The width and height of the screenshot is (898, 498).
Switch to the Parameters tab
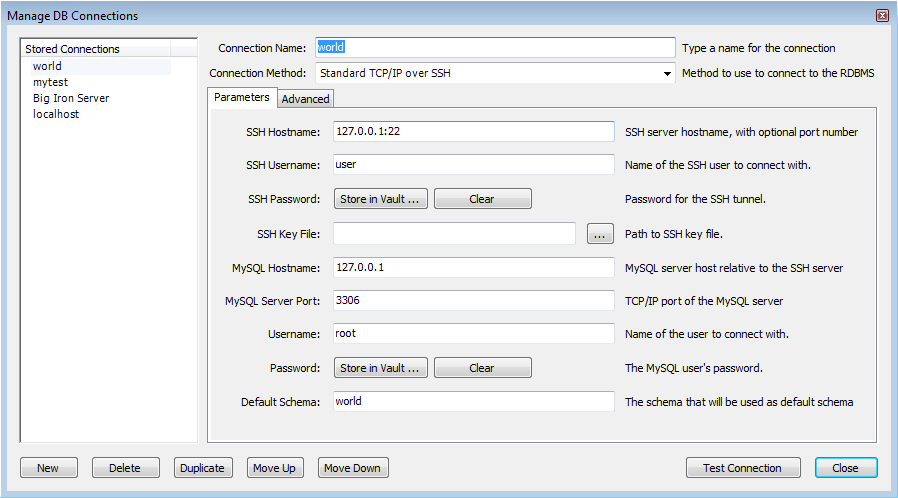tap(242, 97)
